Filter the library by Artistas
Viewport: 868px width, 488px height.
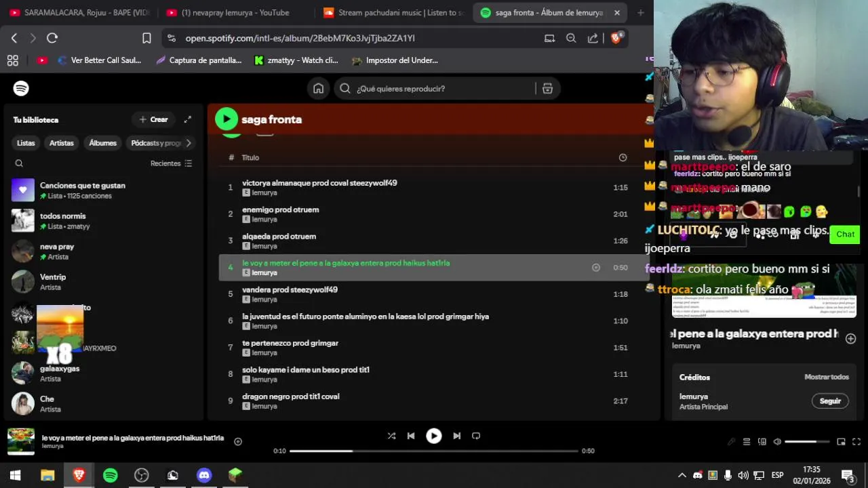click(x=62, y=143)
